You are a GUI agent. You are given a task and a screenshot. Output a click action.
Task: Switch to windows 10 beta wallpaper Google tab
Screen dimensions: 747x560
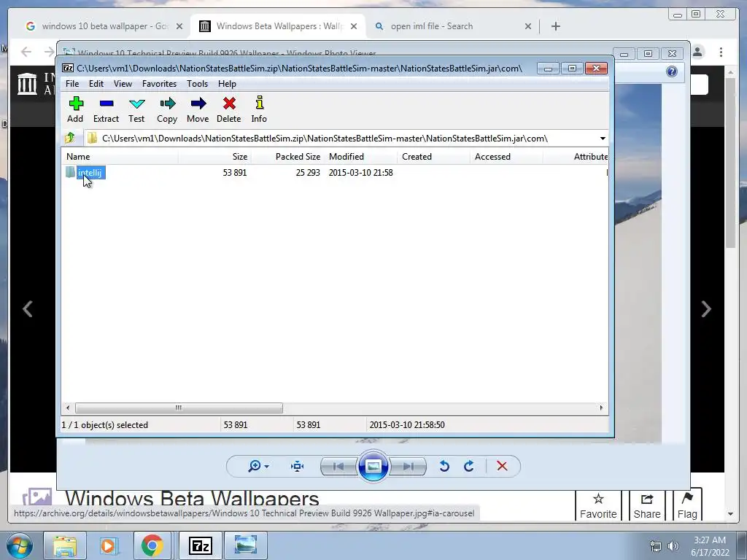click(x=104, y=26)
